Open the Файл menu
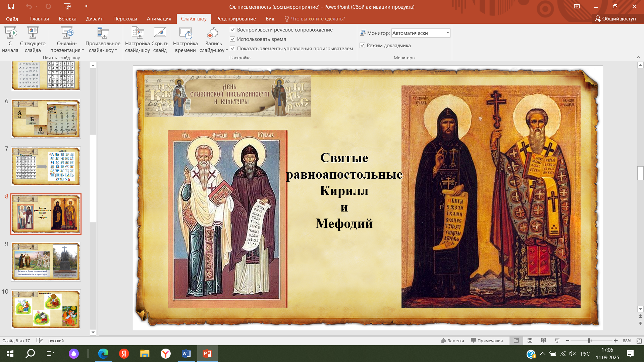Image resolution: width=644 pixels, height=362 pixels. 12,19
